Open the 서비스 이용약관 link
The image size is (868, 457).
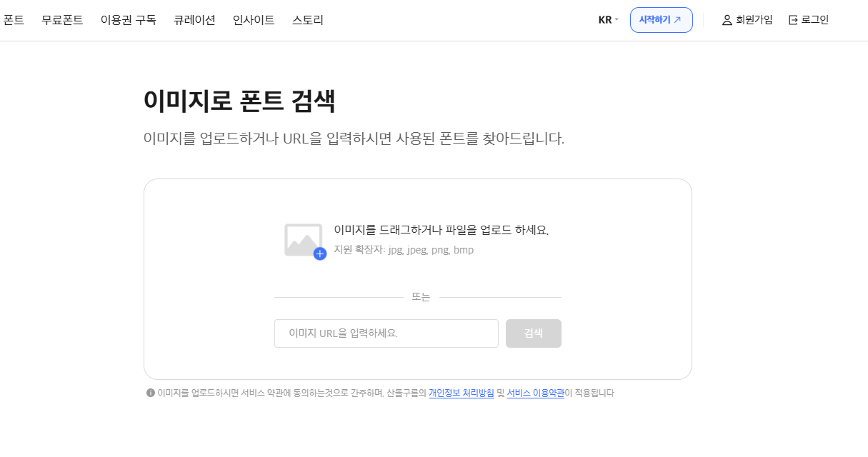click(x=536, y=393)
